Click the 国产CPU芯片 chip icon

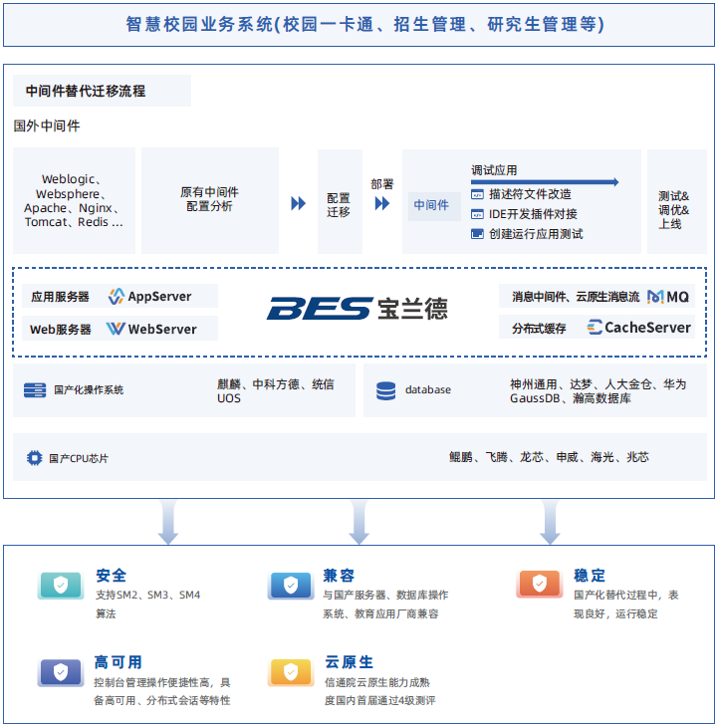click(x=34, y=458)
